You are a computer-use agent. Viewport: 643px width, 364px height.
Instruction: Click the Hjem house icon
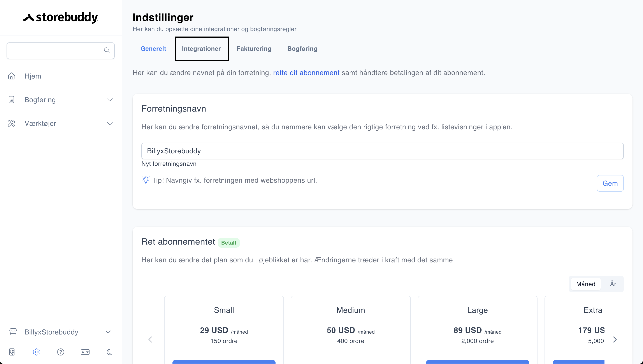[12, 76]
